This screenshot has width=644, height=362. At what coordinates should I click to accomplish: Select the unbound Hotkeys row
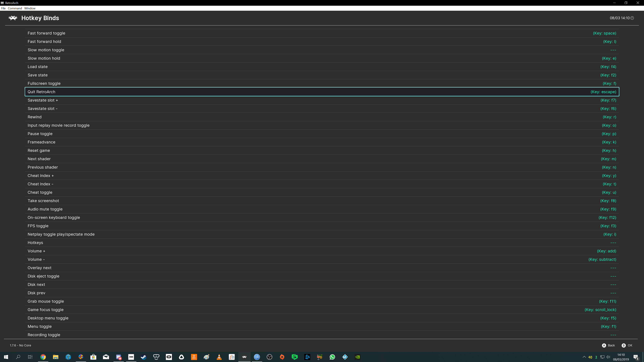322,243
